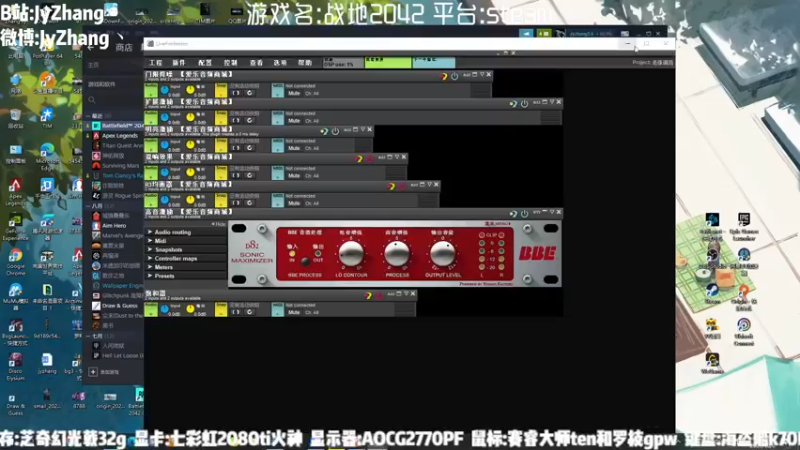Switch to the 商店 tab in Steam

tap(124, 47)
